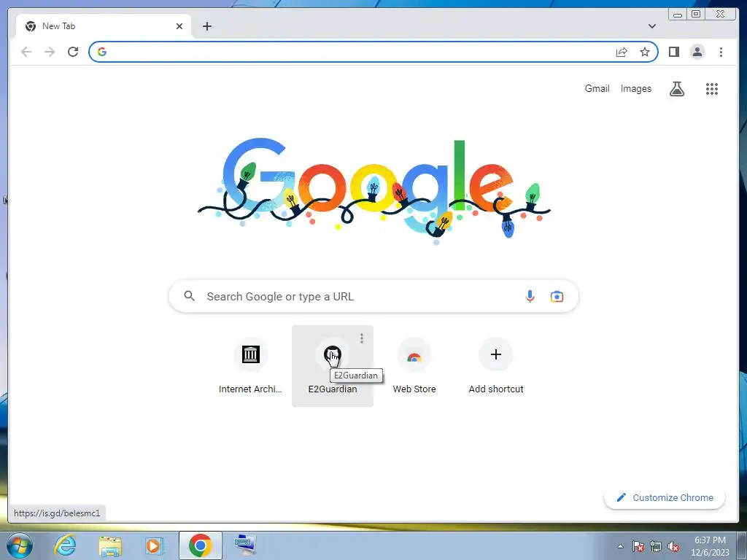Search by image with camera icon

click(x=557, y=296)
